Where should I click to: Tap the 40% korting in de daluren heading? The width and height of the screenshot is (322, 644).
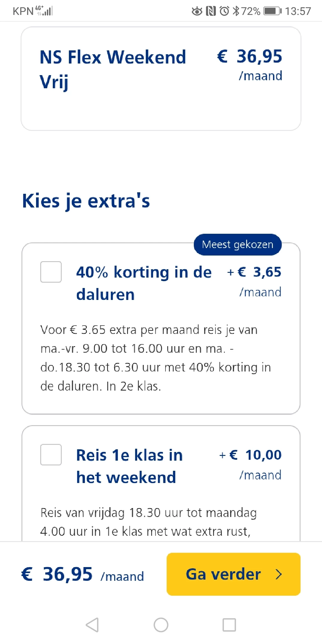point(144,283)
